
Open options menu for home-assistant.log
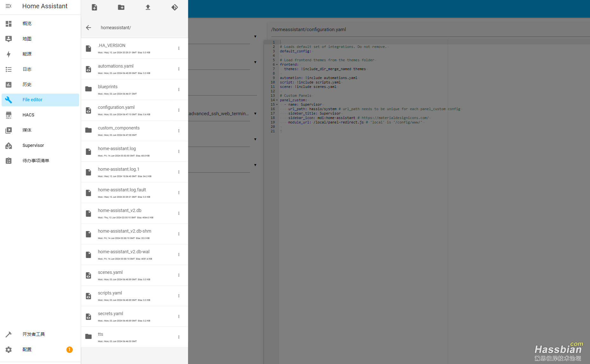click(179, 151)
